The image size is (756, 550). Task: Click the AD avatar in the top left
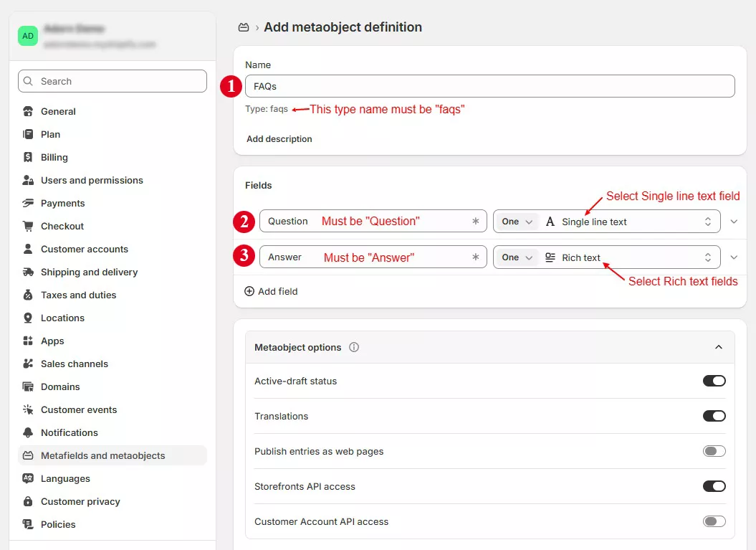(x=27, y=35)
